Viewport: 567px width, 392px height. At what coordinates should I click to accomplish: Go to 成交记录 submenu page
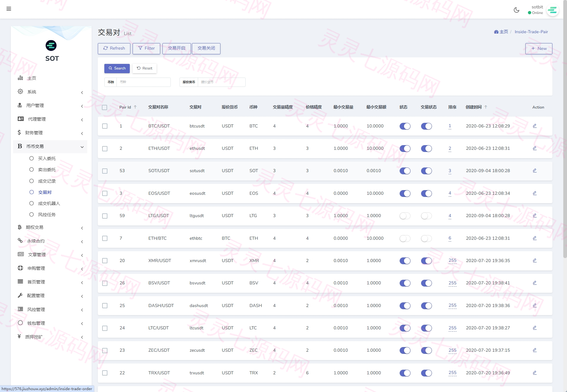tap(47, 181)
